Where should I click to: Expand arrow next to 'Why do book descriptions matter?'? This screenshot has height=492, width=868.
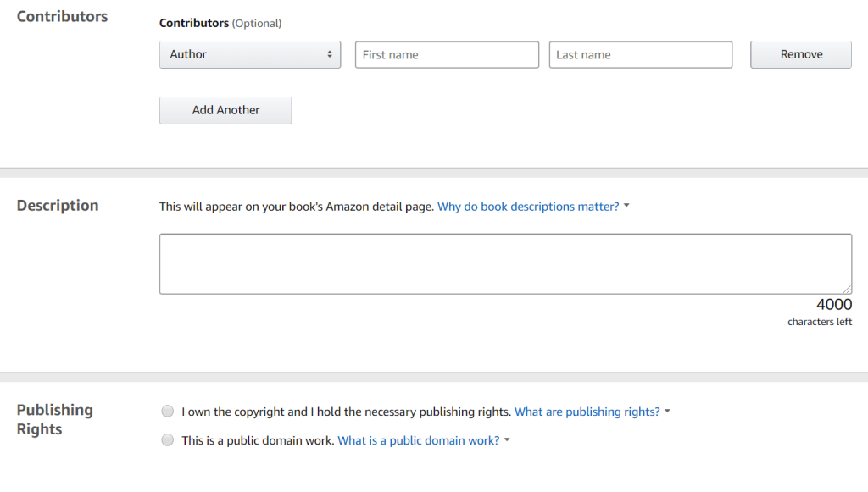626,207
